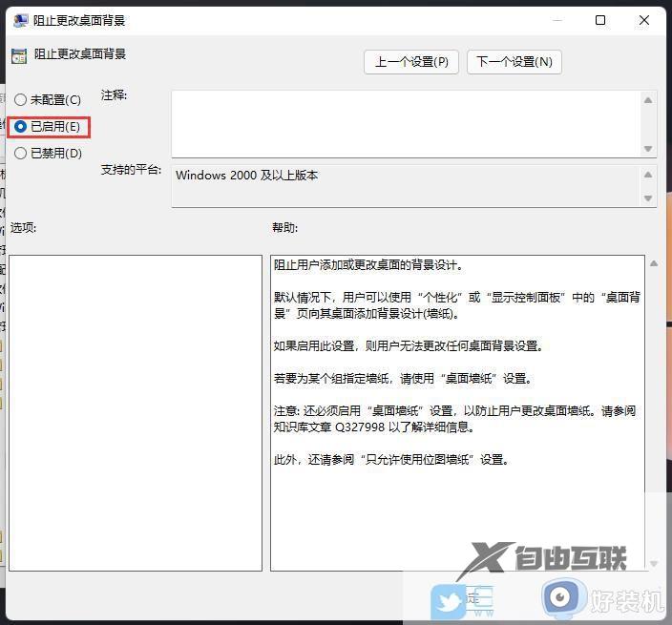Click the 帮助: label

pos(285,227)
